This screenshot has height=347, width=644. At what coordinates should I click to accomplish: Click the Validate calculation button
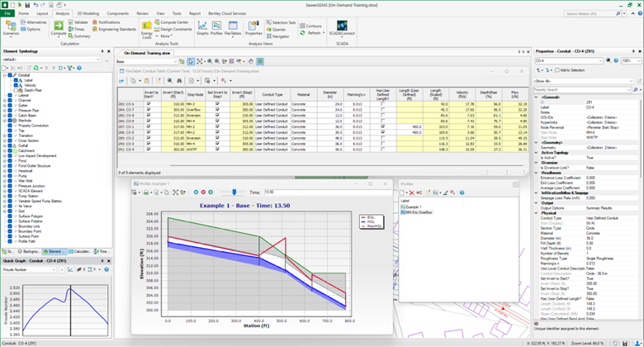click(x=78, y=22)
